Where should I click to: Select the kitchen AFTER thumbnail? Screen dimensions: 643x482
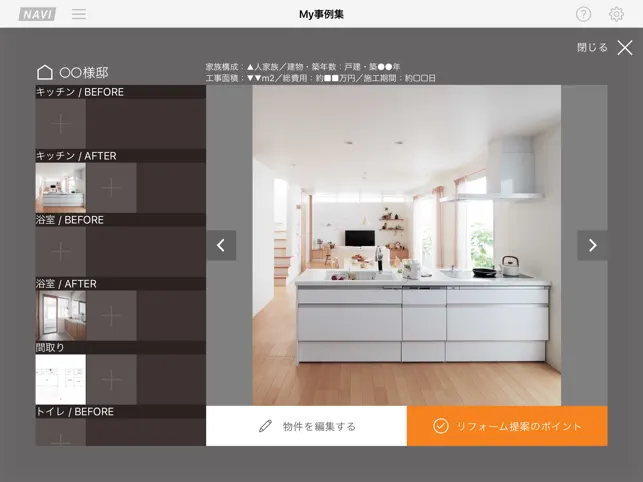(x=61, y=188)
